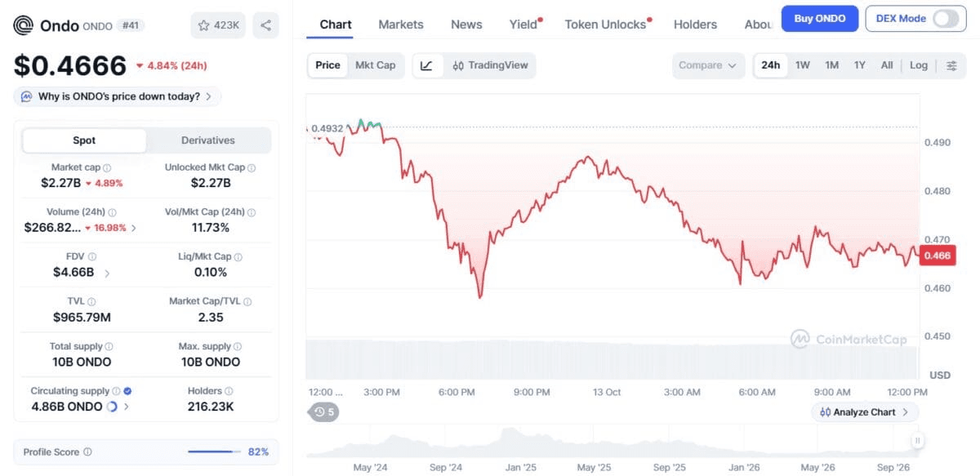Enable Log scale on chart
The width and height of the screenshot is (980, 476).
click(x=919, y=65)
